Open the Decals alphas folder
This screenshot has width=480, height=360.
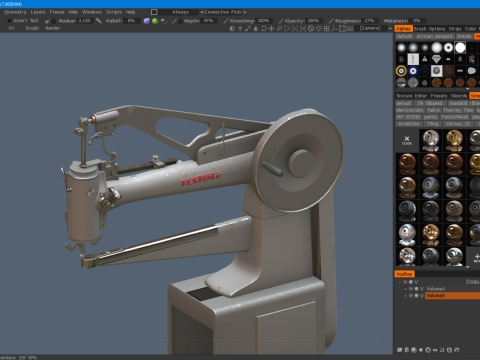pyautogui.click(x=464, y=36)
